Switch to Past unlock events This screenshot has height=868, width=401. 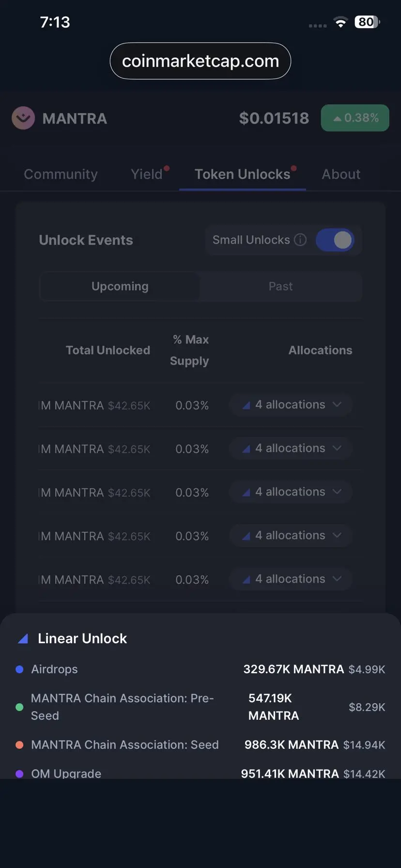[280, 287]
